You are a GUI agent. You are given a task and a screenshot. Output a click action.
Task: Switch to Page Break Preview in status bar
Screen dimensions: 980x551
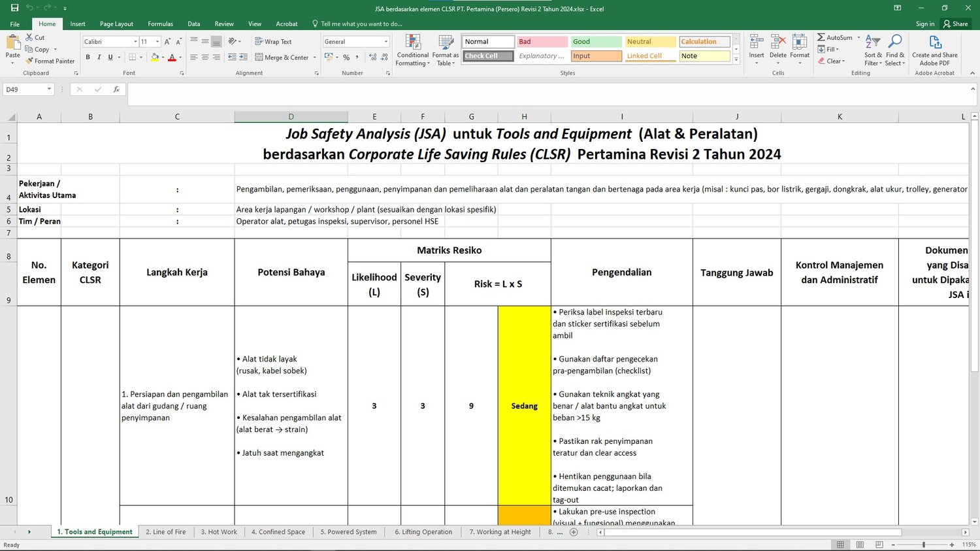click(x=879, y=544)
